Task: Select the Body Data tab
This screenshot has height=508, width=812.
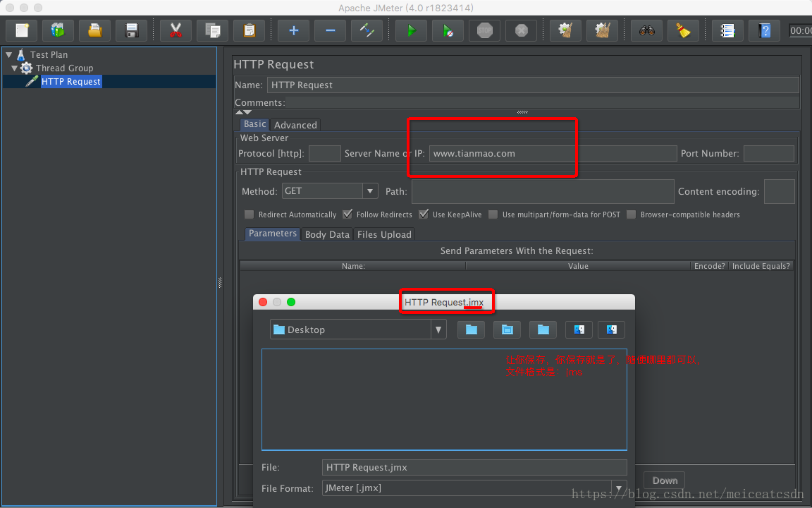Action: pyautogui.click(x=327, y=234)
